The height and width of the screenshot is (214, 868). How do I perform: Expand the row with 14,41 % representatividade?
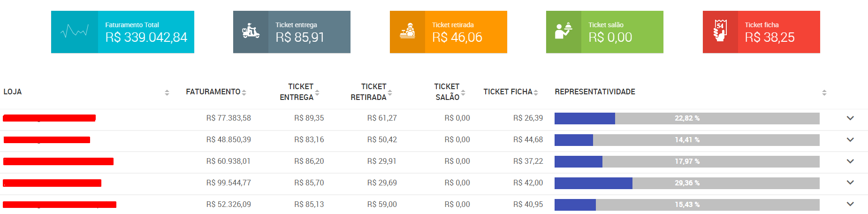[850, 140]
